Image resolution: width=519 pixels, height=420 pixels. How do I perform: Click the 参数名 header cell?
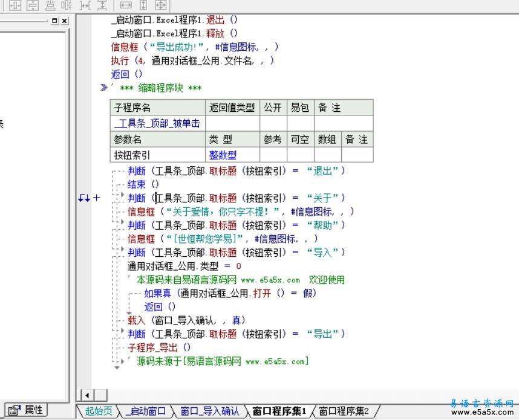[x=158, y=139]
